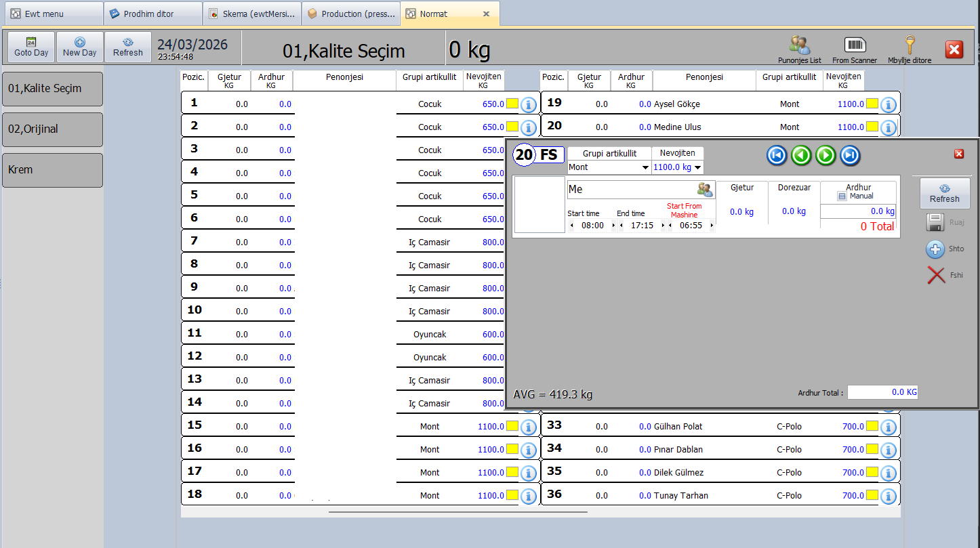The image size is (980, 548).
Task: Open the Nevojiten 1100.0 kg dropdown
Action: pyautogui.click(x=698, y=167)
